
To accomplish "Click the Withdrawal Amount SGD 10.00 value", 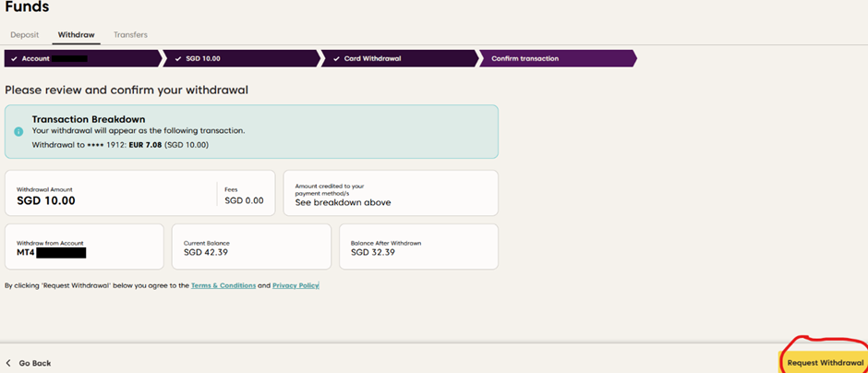I will pos(46,200).
